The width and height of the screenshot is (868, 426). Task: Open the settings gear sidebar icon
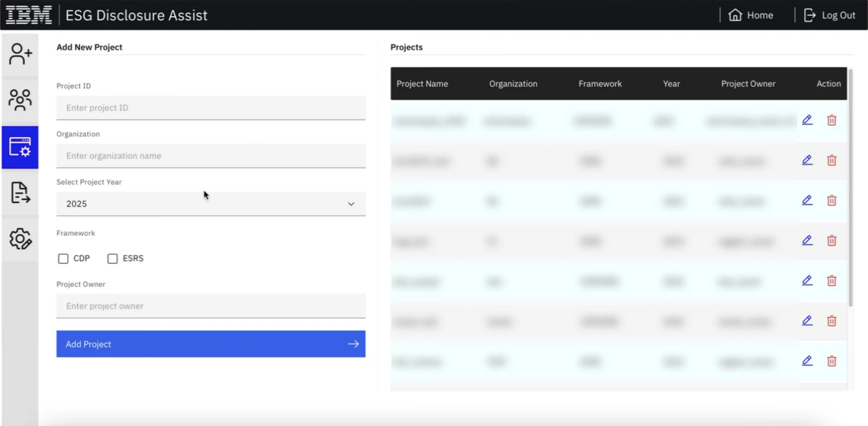tap(20, 239)
